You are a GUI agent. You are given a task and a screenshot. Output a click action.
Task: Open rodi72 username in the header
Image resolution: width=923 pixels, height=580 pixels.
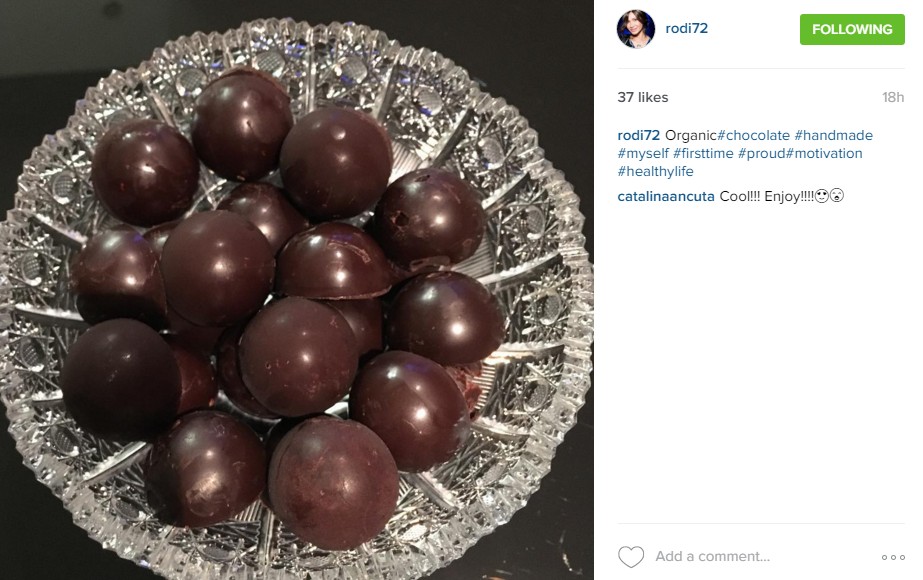686,28
